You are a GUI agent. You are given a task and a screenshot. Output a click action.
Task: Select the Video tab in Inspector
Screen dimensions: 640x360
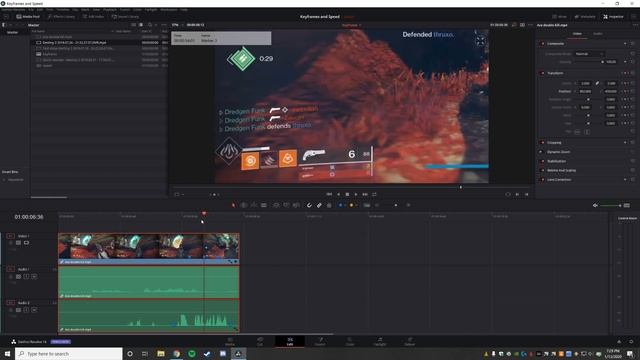coord(577,34)
